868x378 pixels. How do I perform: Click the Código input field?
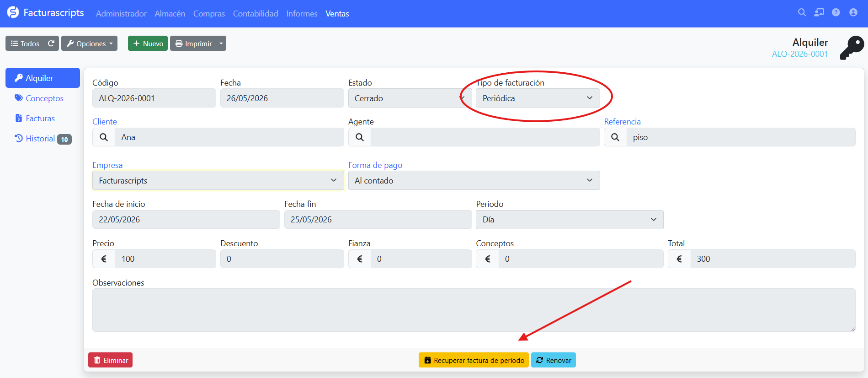pos(154,98)
